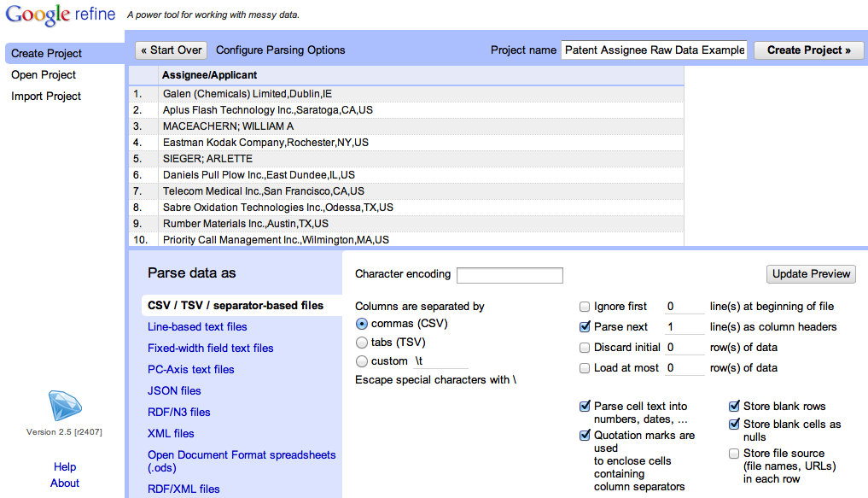Click the Create Project » button

click(809, 50)
